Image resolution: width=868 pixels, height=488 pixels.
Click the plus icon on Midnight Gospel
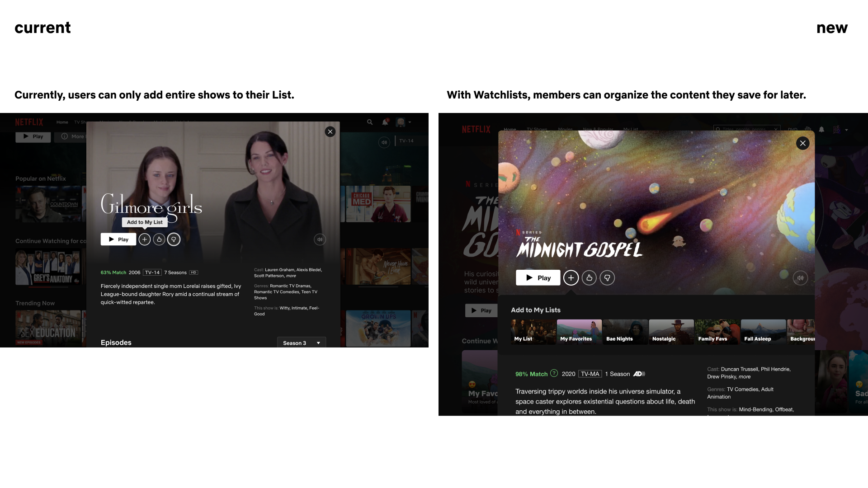point(571,278)
